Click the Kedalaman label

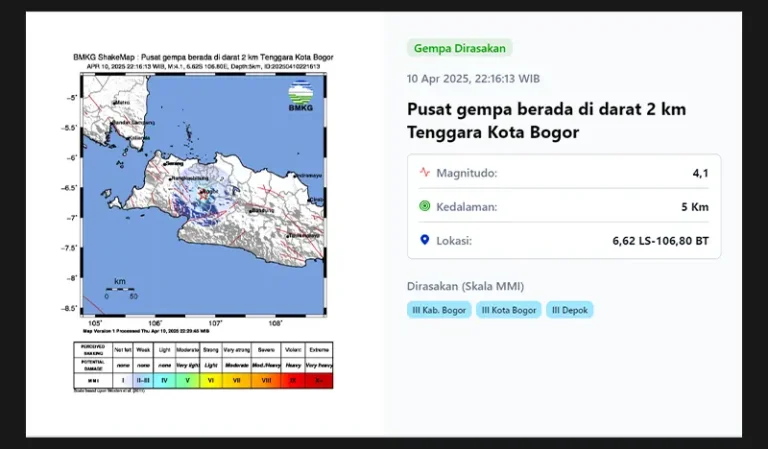point(467,207)
